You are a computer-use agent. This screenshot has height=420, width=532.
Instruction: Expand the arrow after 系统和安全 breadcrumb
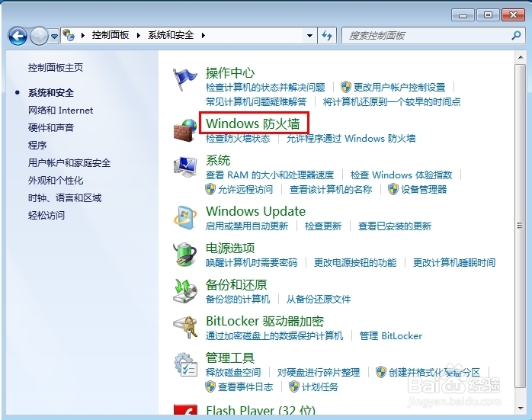coord(203,35)
